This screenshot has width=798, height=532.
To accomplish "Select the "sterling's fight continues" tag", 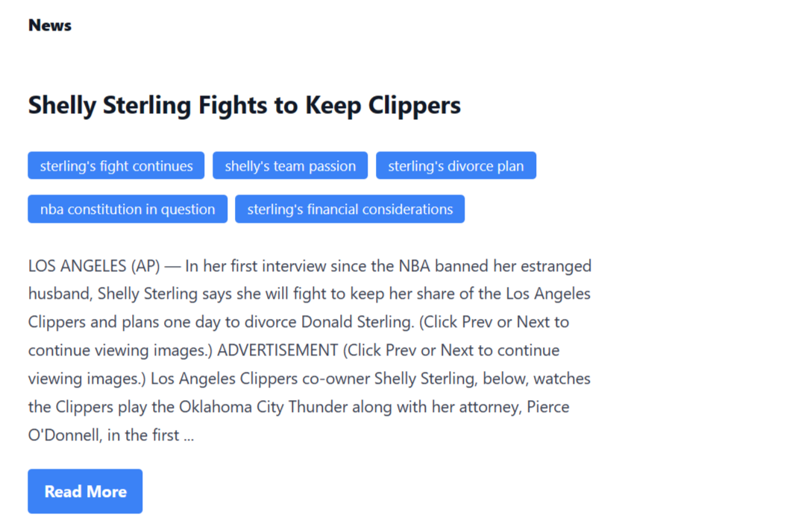I will 116,166.
